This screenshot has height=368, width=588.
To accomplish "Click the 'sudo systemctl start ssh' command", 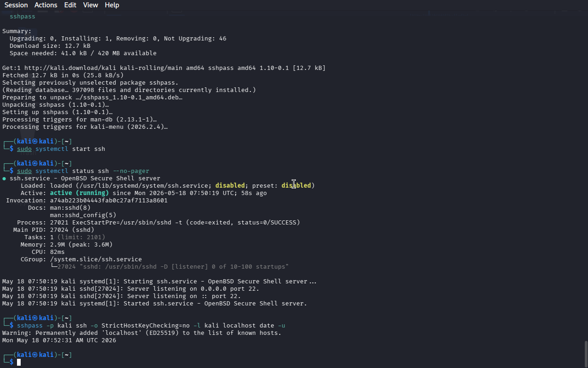I will click(x=61, y=149).
